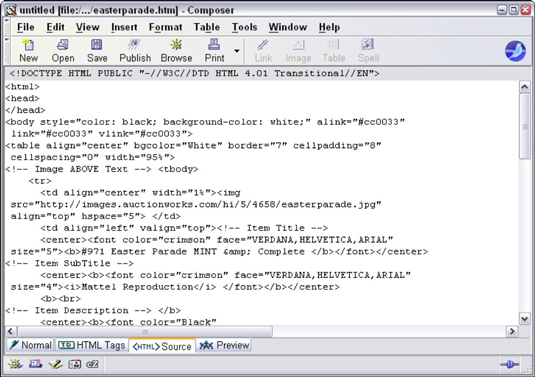Screen dimensions: 535x377
Task: Open the Tools menu
Action: tap(244, 27)
